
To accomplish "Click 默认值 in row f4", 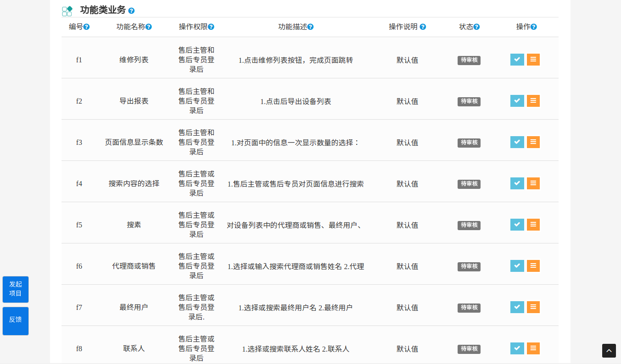I will pos(408,184).
